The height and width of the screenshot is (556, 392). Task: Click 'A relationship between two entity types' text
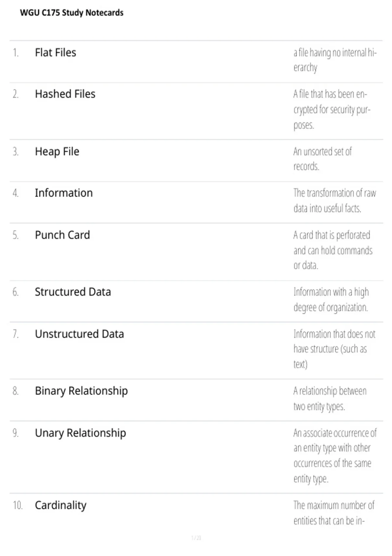click(330, 399)
